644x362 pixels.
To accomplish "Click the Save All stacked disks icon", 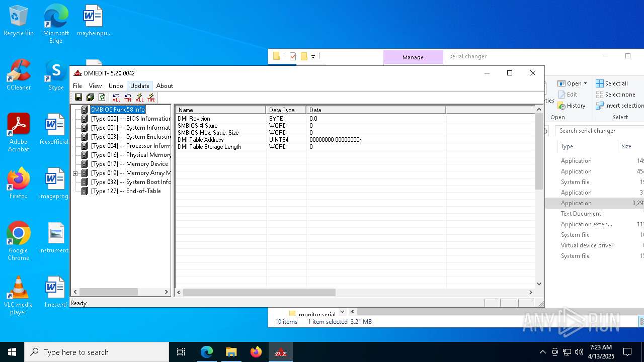I will coord(90,98).
